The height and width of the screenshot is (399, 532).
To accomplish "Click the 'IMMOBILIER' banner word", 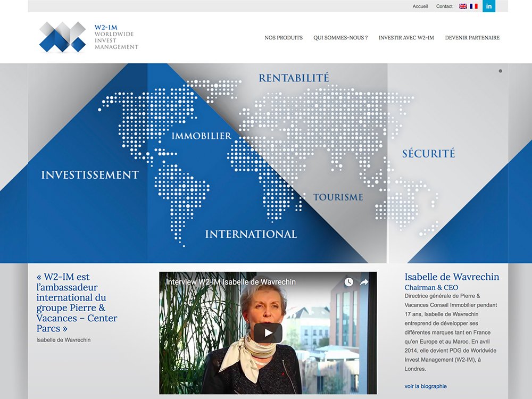I will (x=202, y=136).
